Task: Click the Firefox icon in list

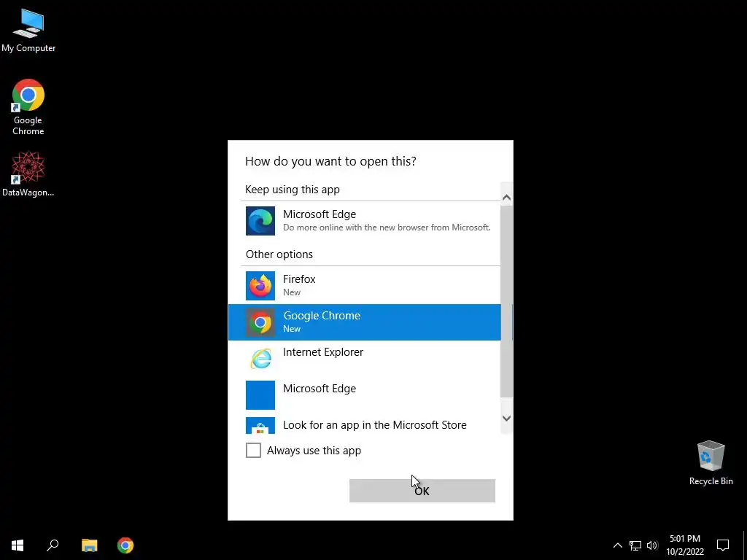Action: pos(260,286)
